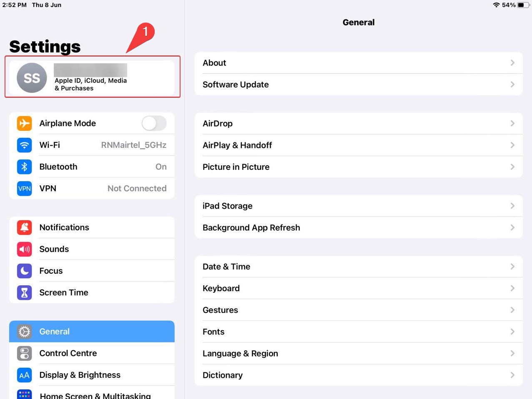Select Screen Time in the sidebar
The image size is (532, 399).
[92, 292]
